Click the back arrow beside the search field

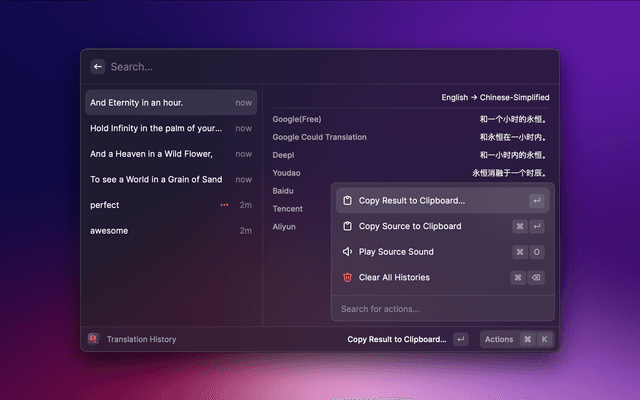98,67
